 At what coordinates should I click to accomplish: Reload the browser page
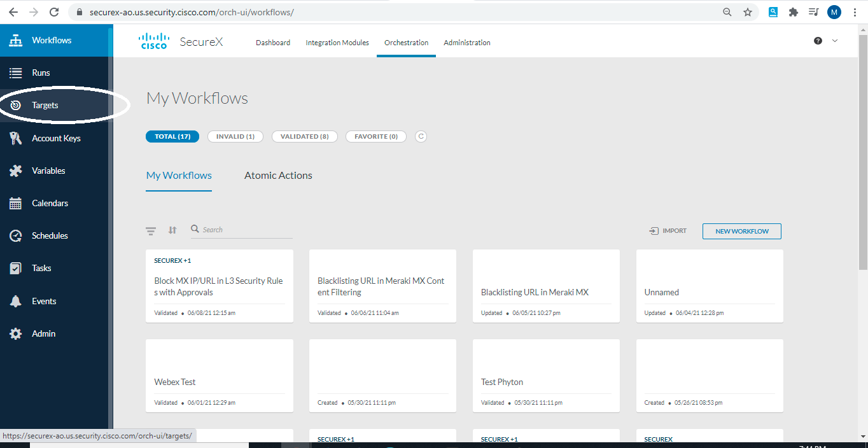(54, 12)
